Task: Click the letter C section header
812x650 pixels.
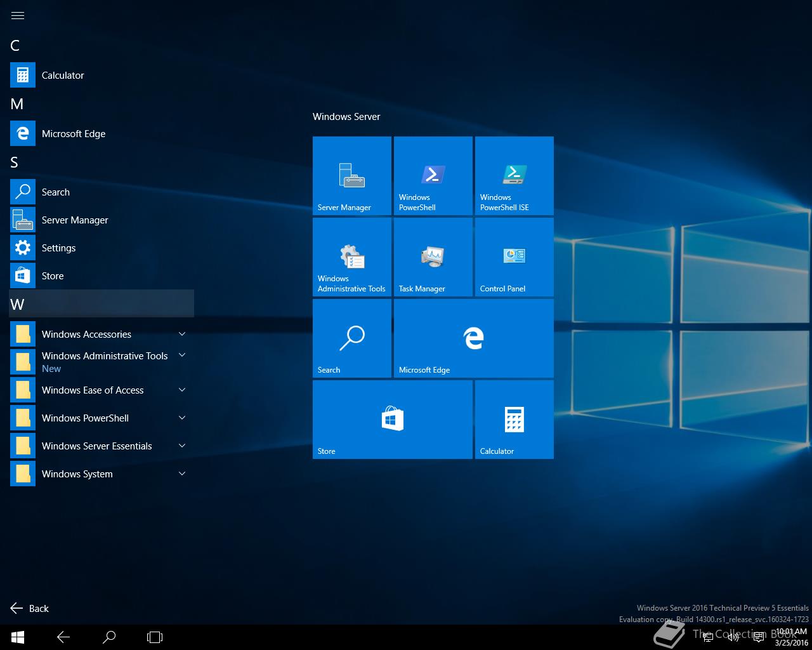Action: pyautogui.click(x=101, y=46)
